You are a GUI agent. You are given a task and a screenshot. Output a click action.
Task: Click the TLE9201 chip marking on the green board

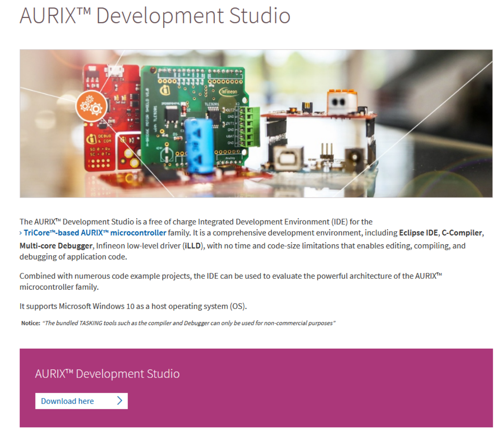212,104
